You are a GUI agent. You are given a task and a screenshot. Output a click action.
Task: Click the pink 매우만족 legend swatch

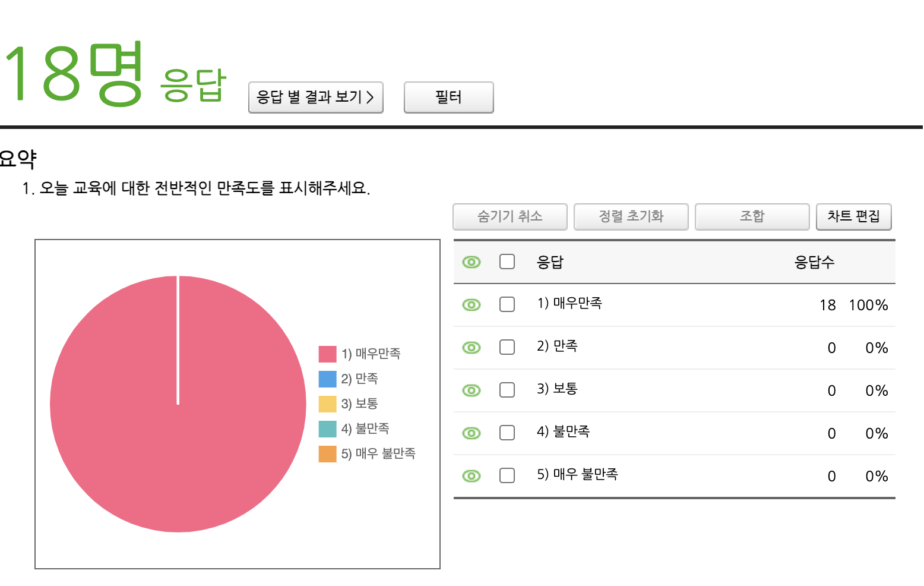pos(327,354)
